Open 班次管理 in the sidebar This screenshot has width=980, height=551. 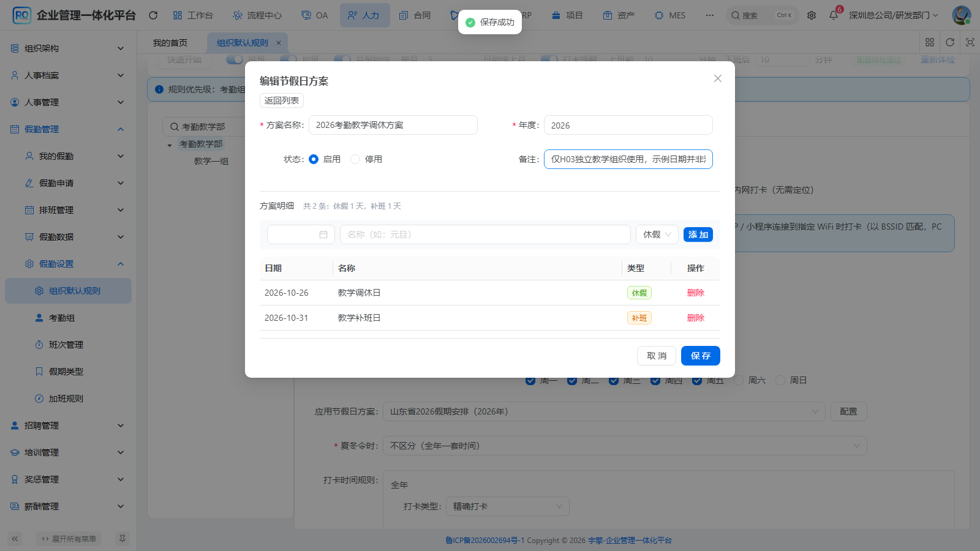(69, 345)
